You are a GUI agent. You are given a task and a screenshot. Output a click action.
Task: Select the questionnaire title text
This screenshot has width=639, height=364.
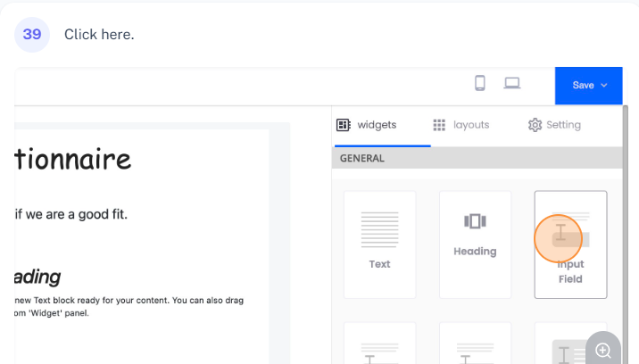[x=73, y=160]
